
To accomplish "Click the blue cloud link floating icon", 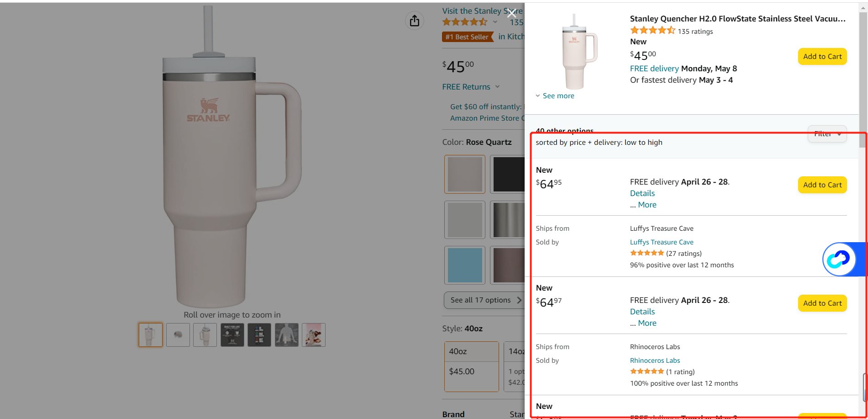I will [x=839, y=260].
